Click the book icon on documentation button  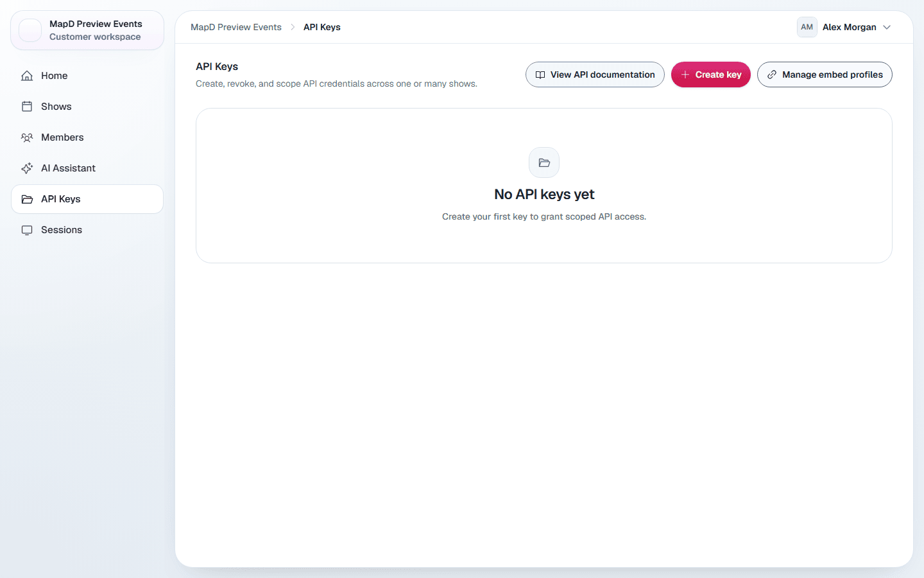(x=540, y=74)
